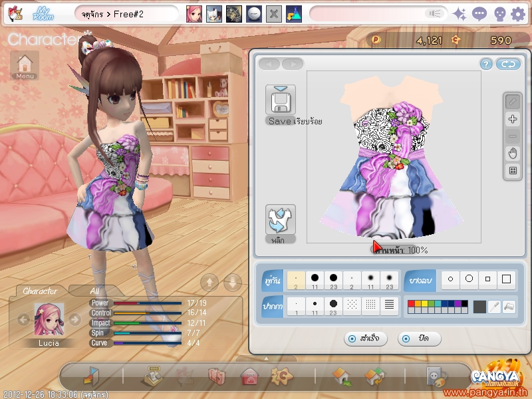Click the sparkle stars icon in top bar
The image size is (532, 399).
460,14
